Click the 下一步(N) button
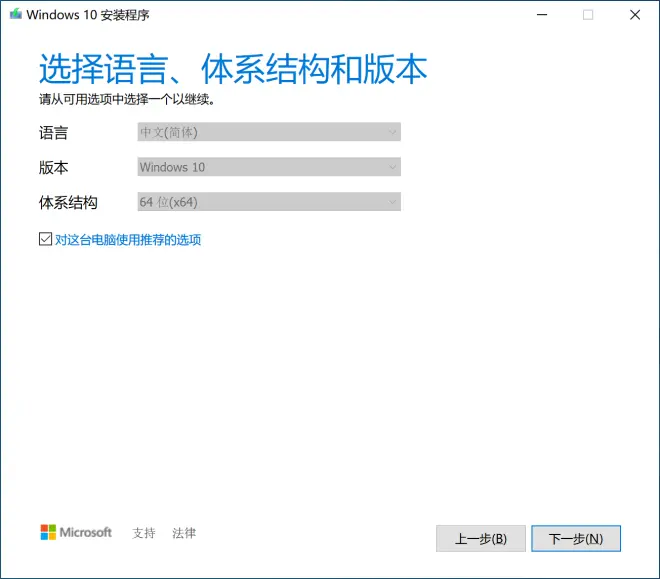660x579 pixels. 576,539
